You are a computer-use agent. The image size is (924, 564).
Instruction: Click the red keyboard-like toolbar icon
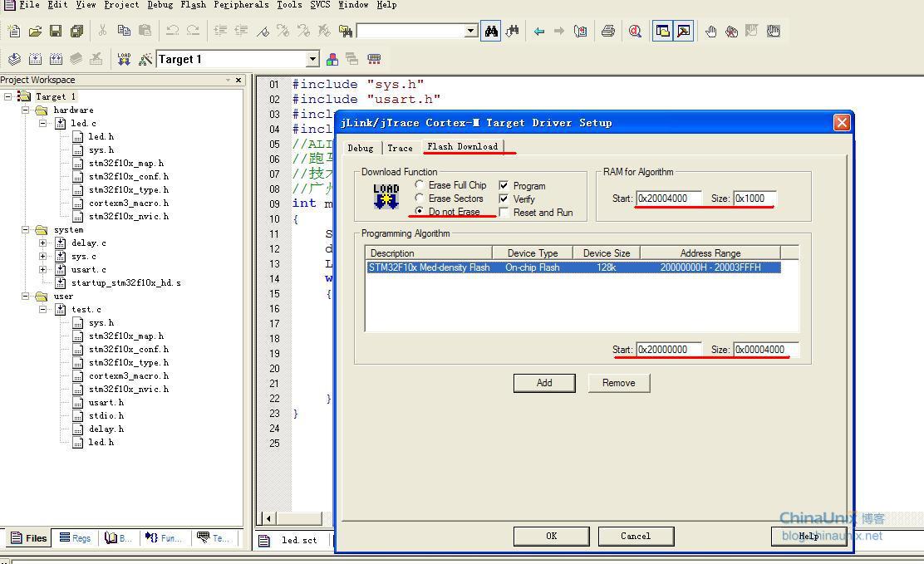374,59
